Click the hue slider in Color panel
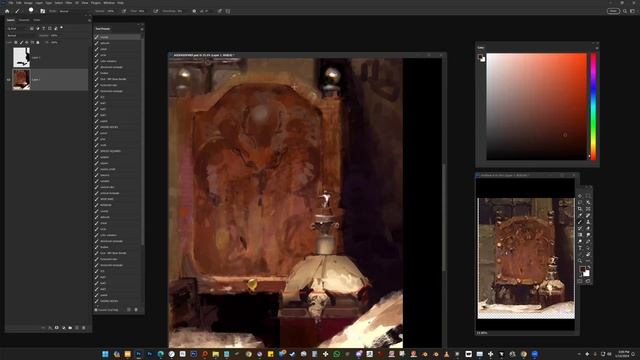The image size is (640, 360). point(593,106)
